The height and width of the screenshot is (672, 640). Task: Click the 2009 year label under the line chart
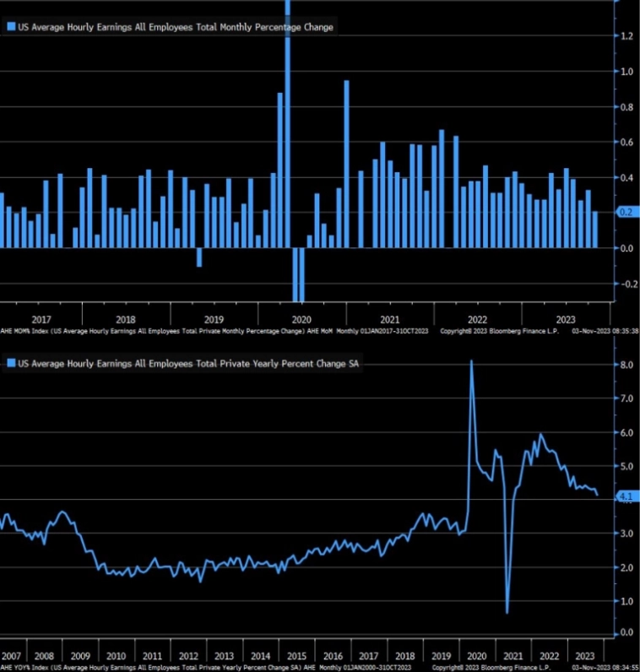coord(82,656)
